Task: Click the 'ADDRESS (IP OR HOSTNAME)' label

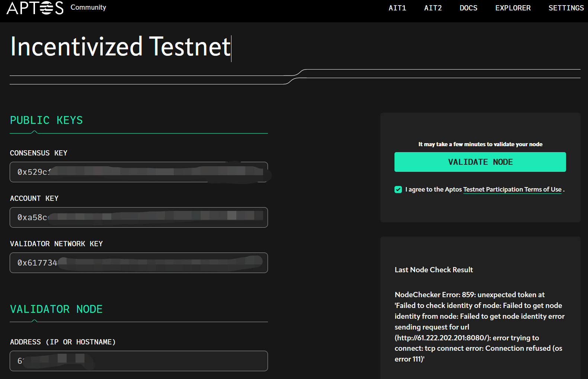Action: pos(63,342)
